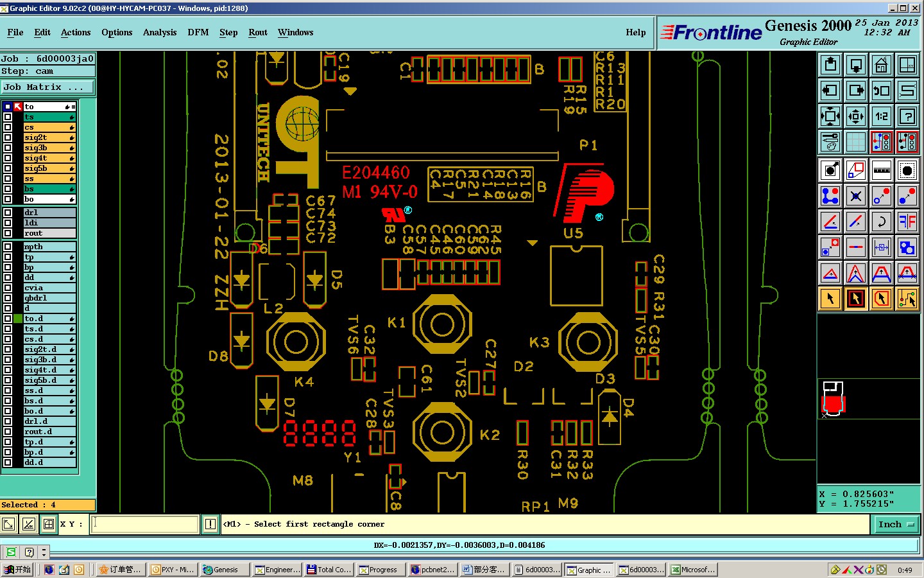Open the Edit menu

(x=42, y=32)
